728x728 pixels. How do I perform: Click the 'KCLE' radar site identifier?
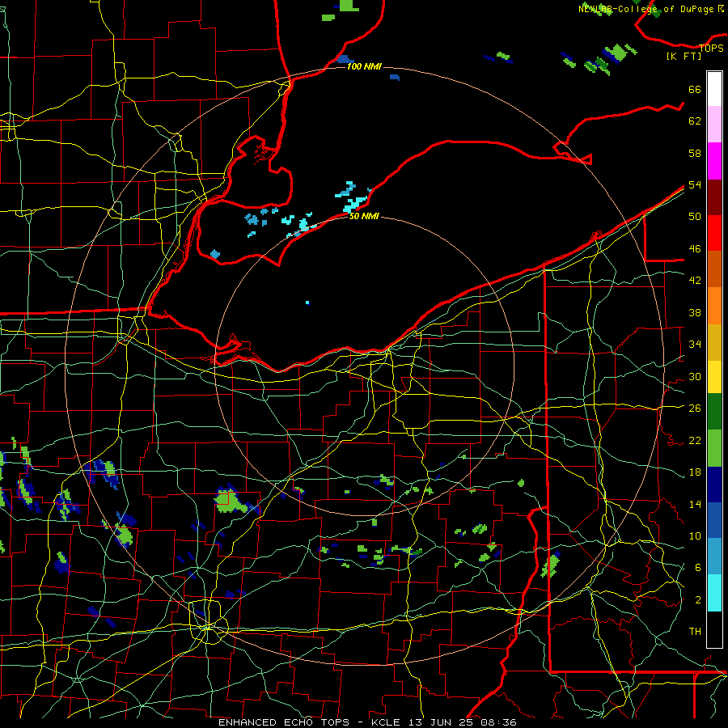[385, 722]
